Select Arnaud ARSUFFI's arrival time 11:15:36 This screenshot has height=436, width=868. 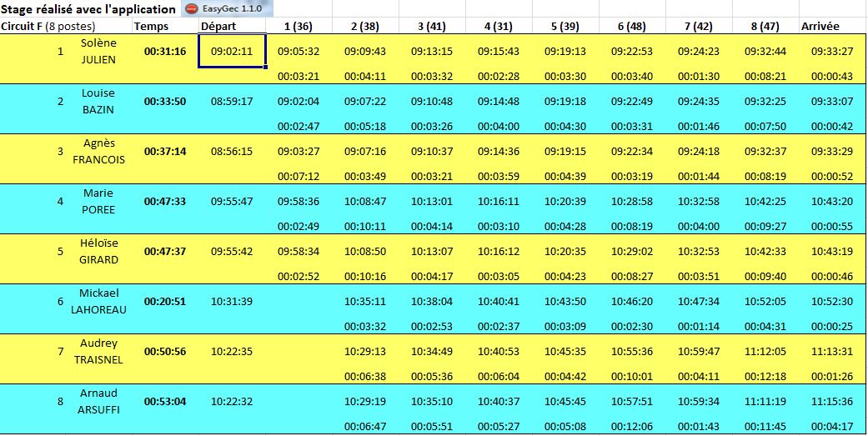pyautogui.click(x=831, y=402)
